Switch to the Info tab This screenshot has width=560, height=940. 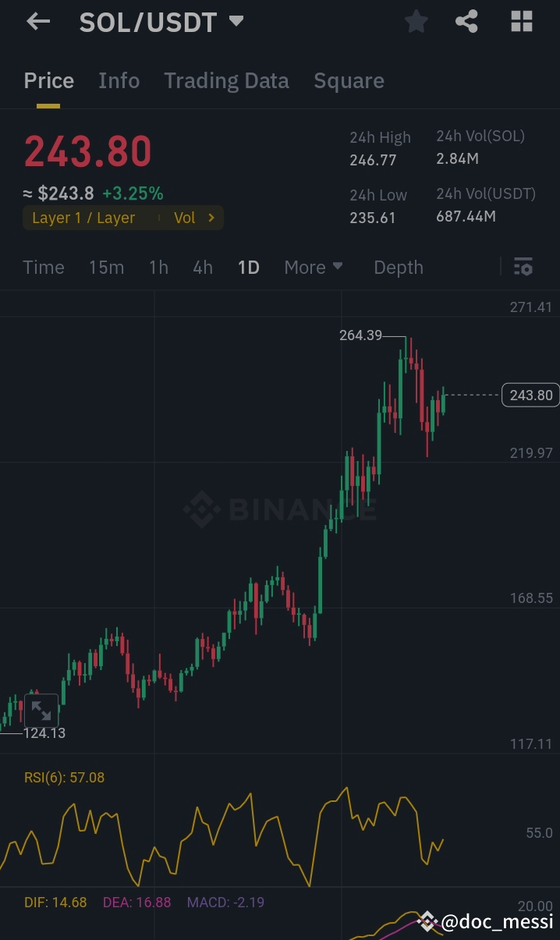pos(119,80)
